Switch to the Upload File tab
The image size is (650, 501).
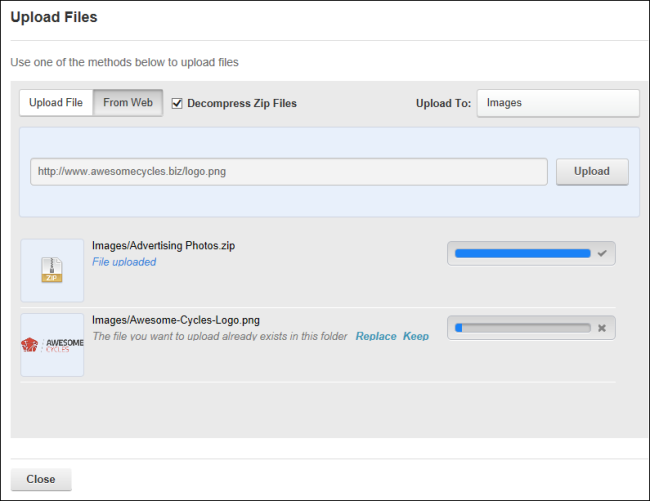click(56, 102)
